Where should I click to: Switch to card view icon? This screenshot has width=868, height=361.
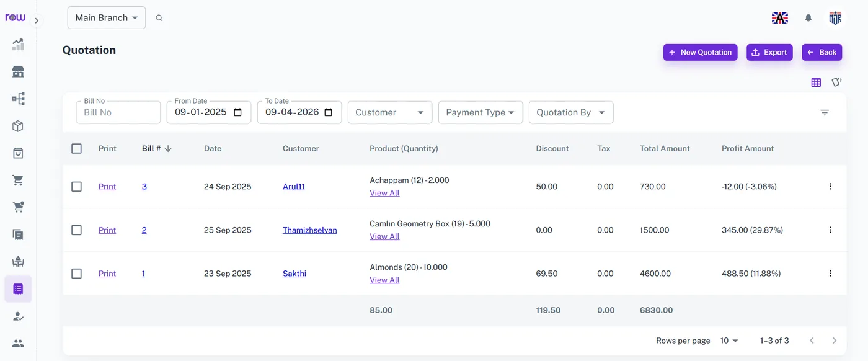click(836, 82)
